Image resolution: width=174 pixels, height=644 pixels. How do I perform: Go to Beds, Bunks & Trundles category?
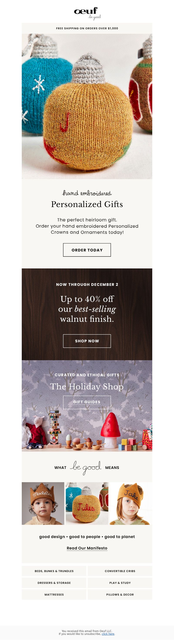(54, 571)
